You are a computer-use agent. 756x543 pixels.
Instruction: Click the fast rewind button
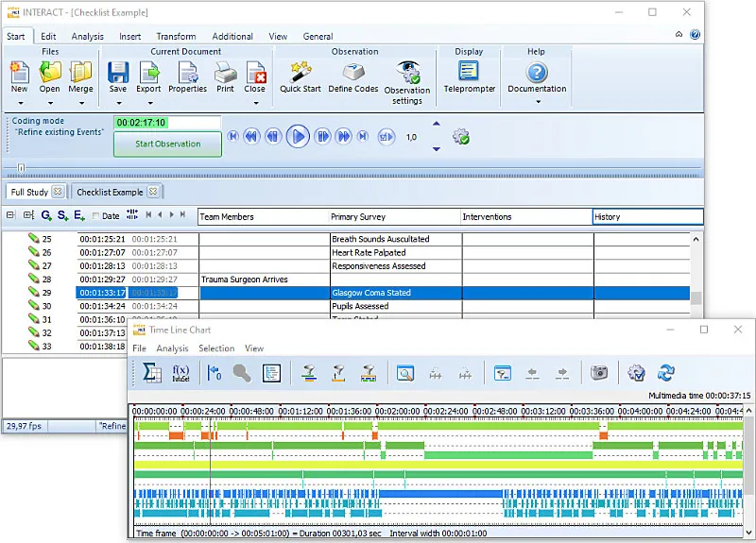pos(251,137)
